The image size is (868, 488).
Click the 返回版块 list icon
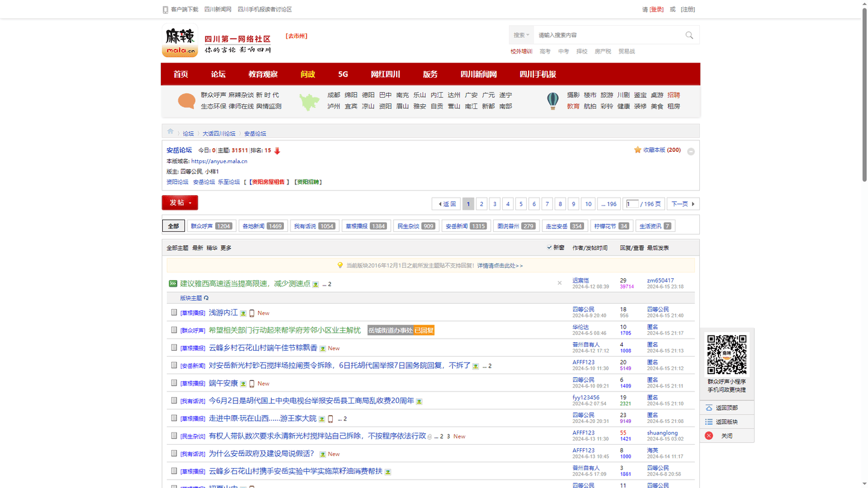pyautogui.click(x=709, y=422)
